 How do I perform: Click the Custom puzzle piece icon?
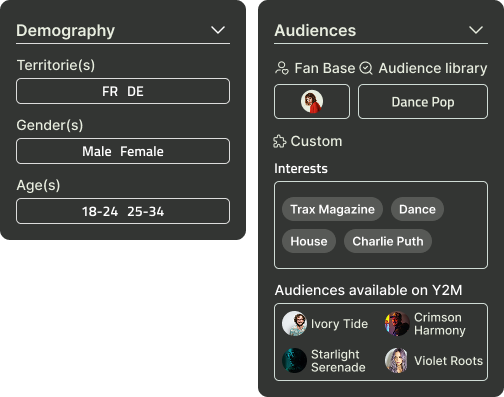point(280,141)
